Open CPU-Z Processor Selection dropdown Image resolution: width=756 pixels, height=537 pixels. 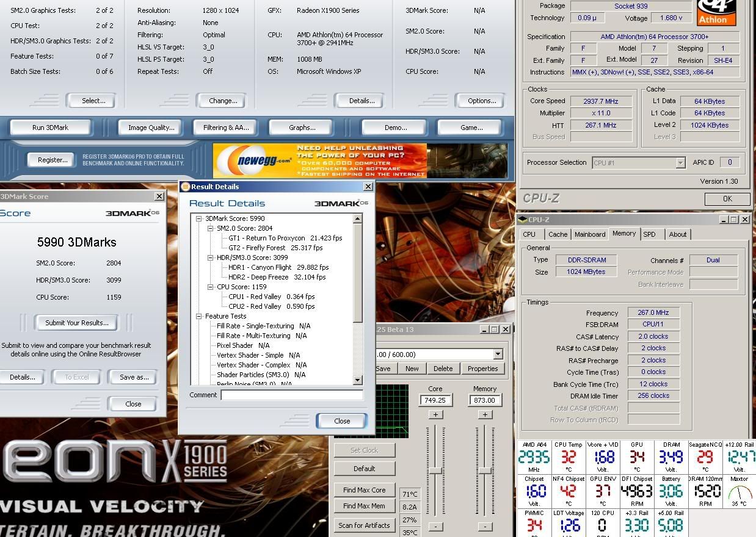coord(680,163)
